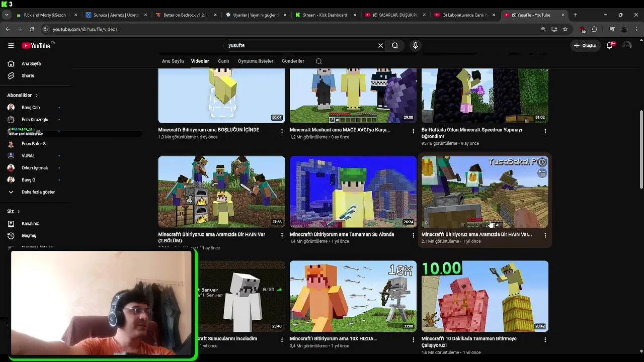Viewport: 644px width, 362px height.
Task: Clear the 'yusufte' search text with the X
Action: coord(380,46)
